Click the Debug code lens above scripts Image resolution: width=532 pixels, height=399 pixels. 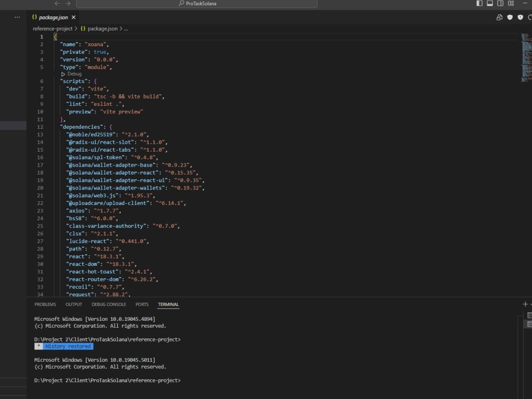click(72, 74)
